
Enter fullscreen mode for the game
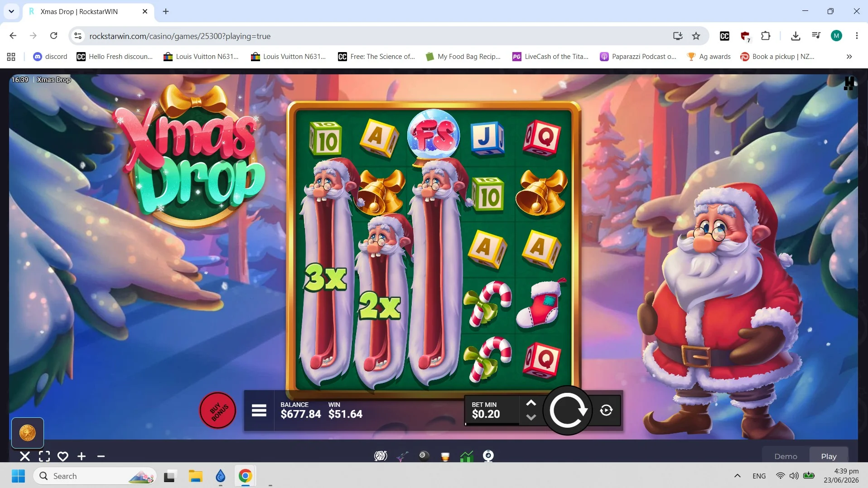44,456
